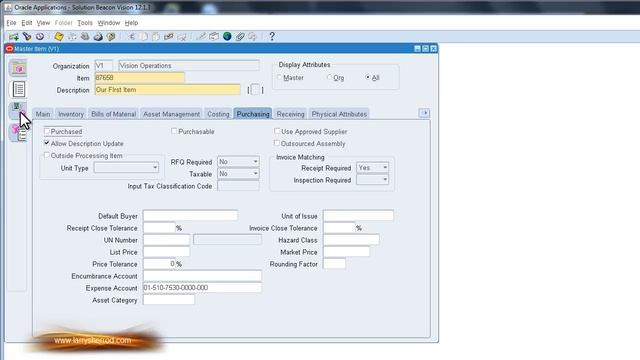
Task: Check Outside Processing Item checkbox
Action: [47, 156]
